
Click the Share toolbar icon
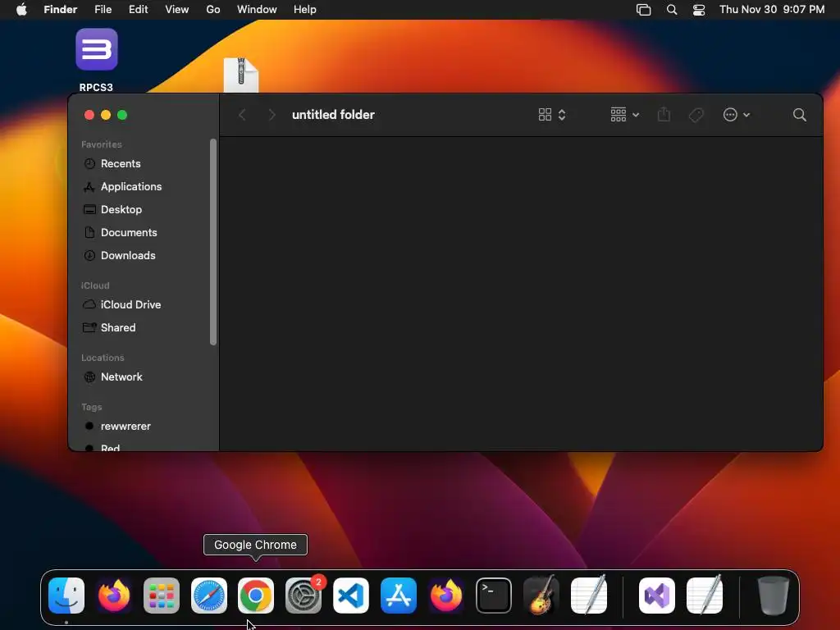tap(664, 114)
